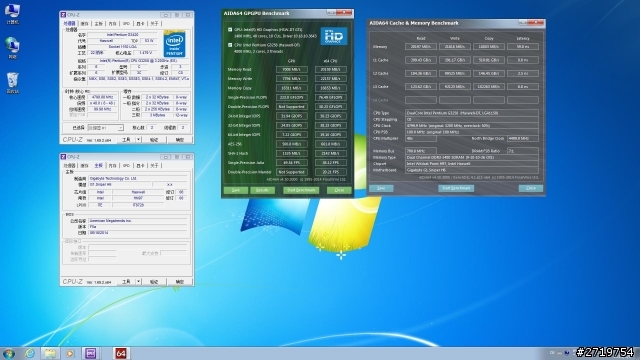Click Close in the Cache & Memory Benchmark window

tap(531, 188)
